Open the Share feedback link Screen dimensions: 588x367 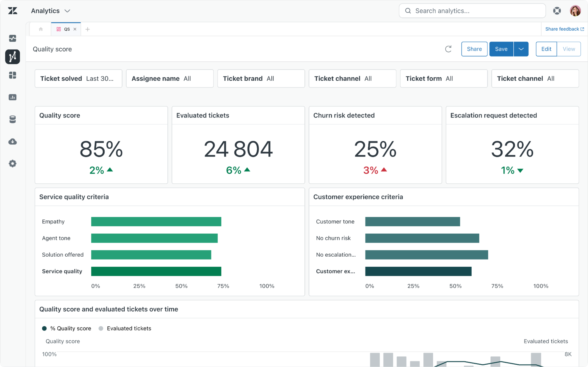564,29
